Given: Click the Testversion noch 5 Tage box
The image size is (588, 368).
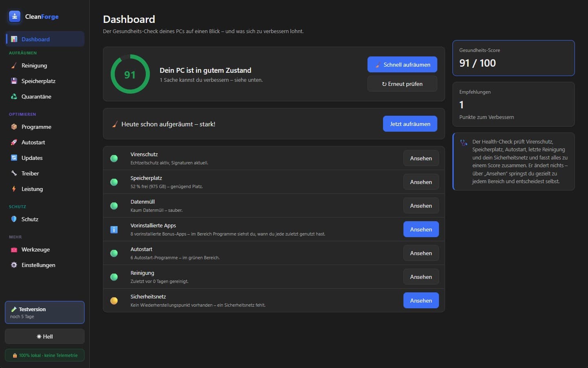Looking at the screenshot, I should [x=45, y=312].
